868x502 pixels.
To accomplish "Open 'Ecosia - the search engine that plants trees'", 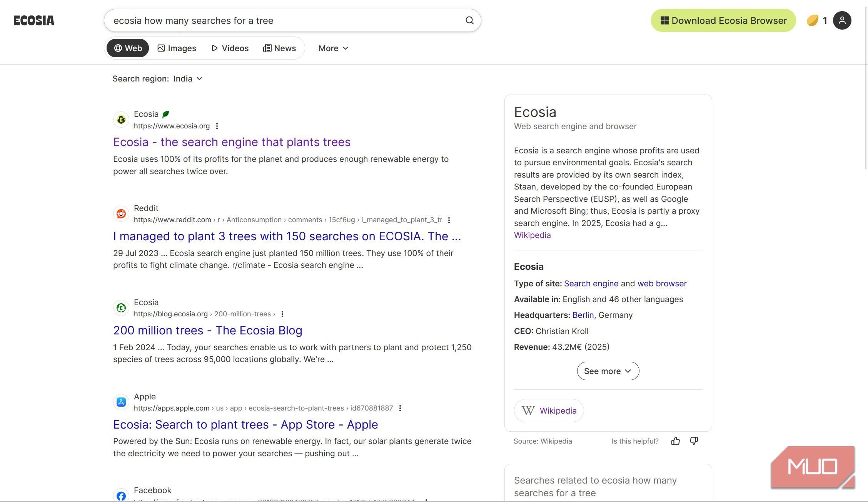I will point(232,142).
